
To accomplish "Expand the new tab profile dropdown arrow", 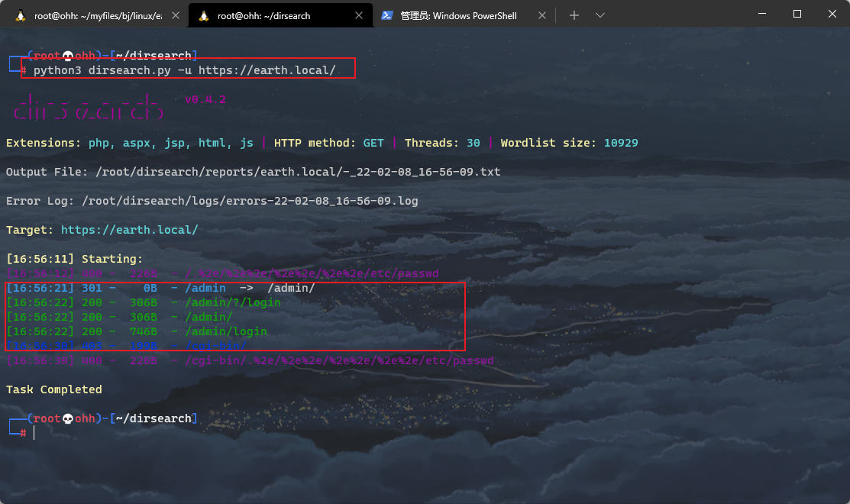I will [600, 16].
